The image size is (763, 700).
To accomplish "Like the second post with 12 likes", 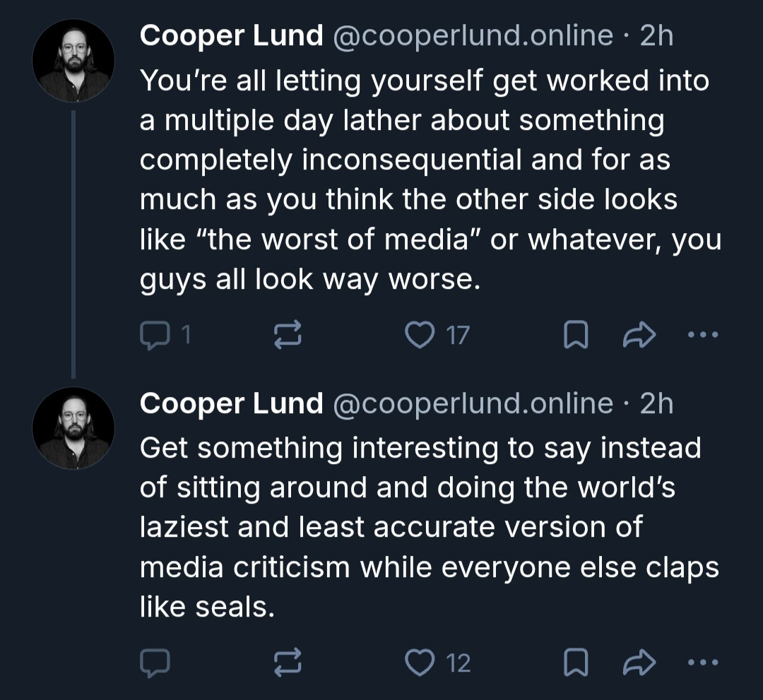I will tap(420, 662).
